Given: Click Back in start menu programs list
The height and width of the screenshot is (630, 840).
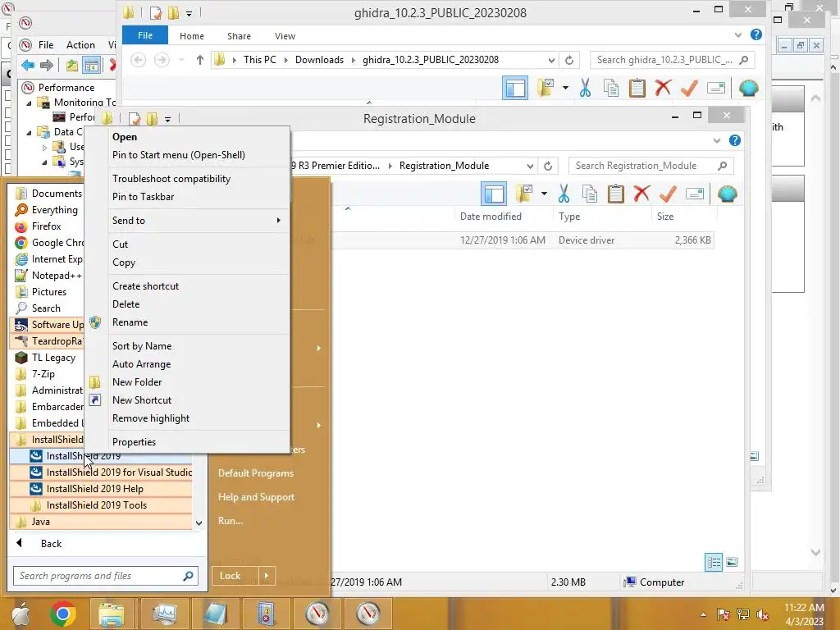Looking at the screenshot, I should pyautogui.click(x=51, y=544).
